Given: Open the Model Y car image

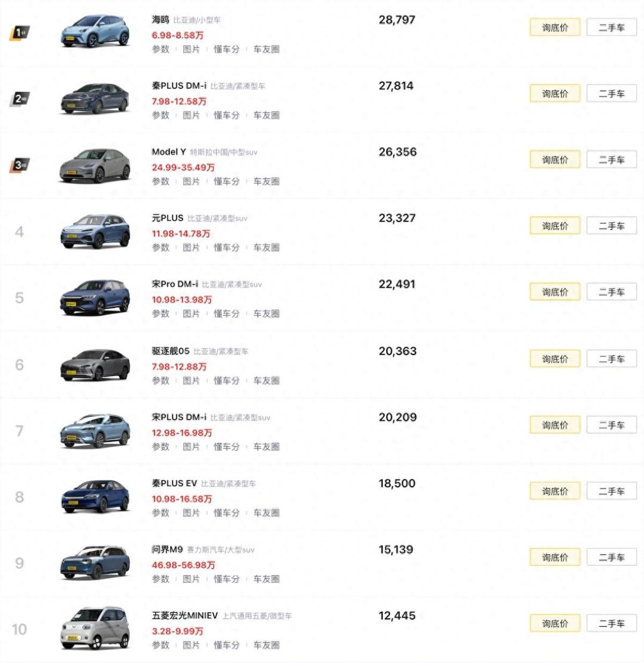Looking at the screenshot, I should [x=95, y=165].
